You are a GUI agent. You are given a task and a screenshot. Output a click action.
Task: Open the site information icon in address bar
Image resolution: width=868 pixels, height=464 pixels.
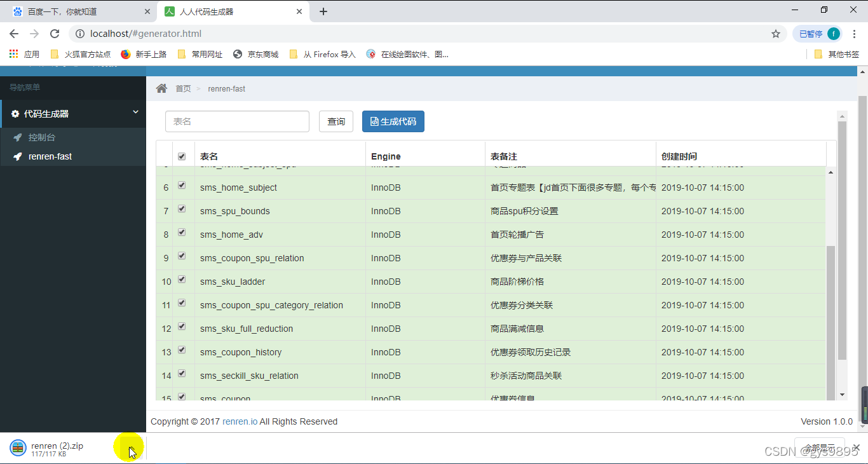(x=80, y=34)
